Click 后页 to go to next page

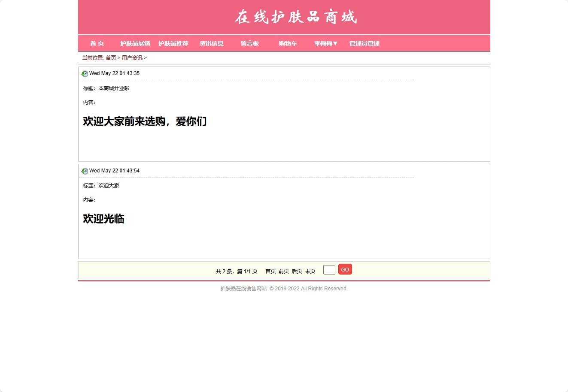(x=297, y=271)
